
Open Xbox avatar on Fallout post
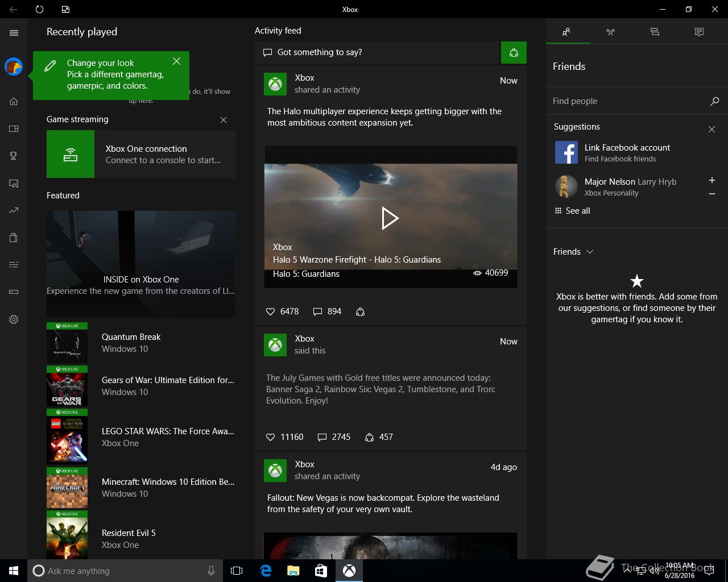(275, 471)
